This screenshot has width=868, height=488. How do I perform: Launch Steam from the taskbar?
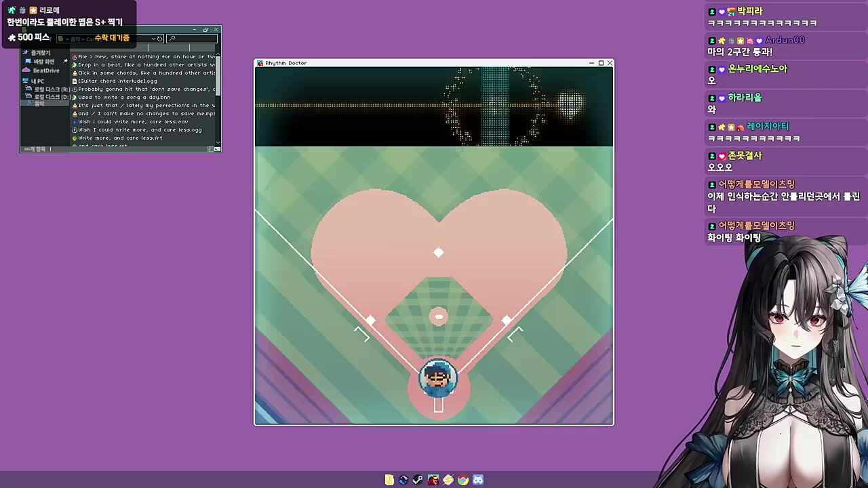(x=418, y=480)
